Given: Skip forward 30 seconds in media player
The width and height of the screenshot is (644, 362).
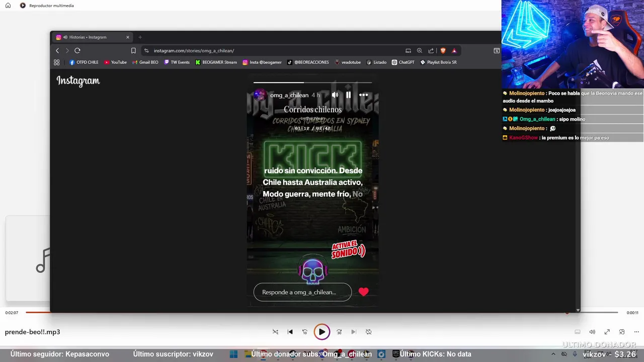Looking at the screenshot, I should click(x=339, y=332).
